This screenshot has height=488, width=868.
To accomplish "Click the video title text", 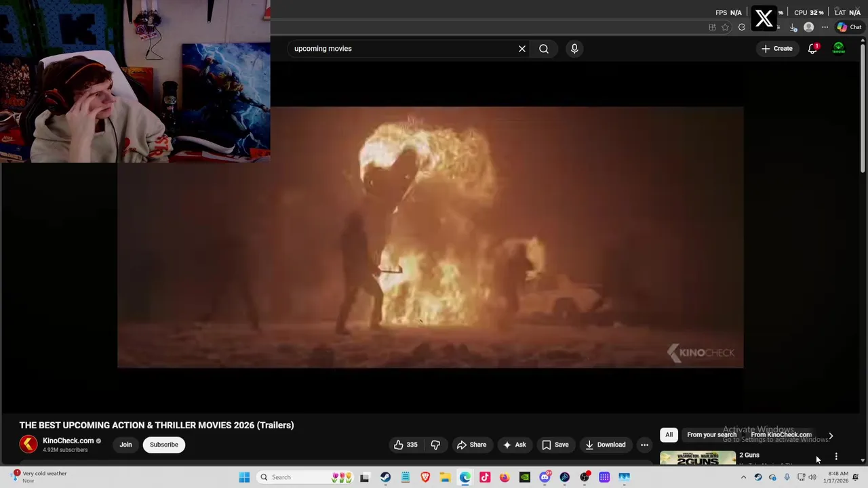I will (x=157, y=425).
